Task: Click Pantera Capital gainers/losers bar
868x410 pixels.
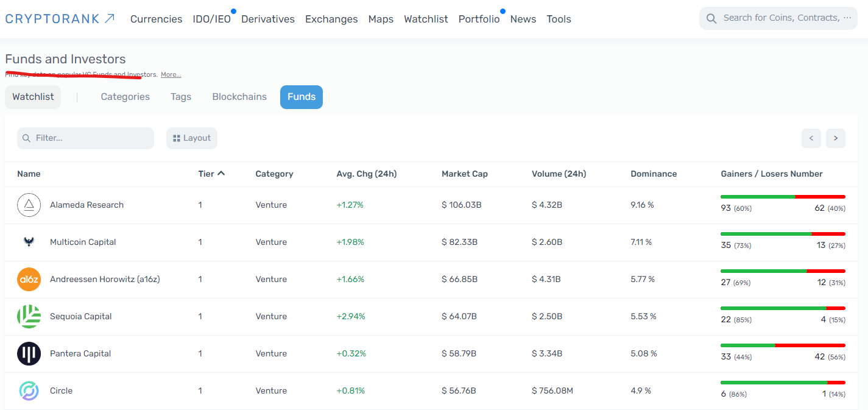Action: point(783,345)
